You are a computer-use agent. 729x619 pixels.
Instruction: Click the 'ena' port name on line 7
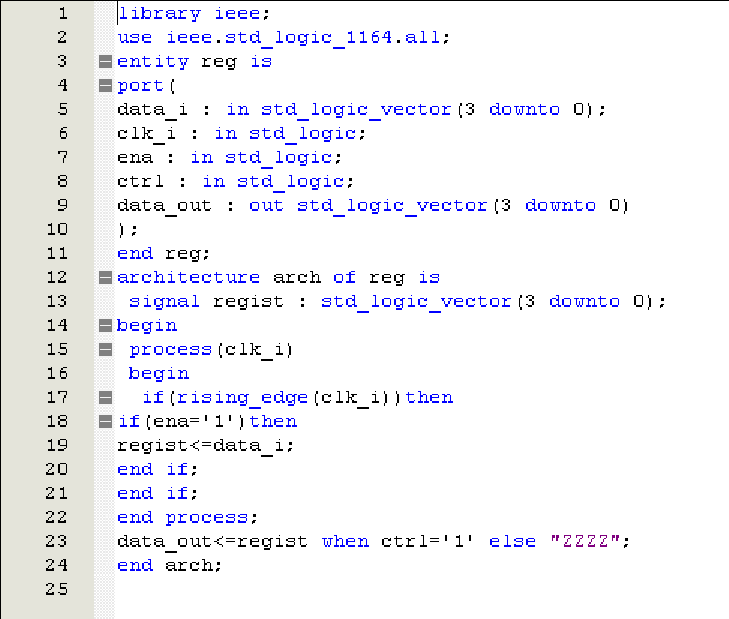(x=135, y=158)
